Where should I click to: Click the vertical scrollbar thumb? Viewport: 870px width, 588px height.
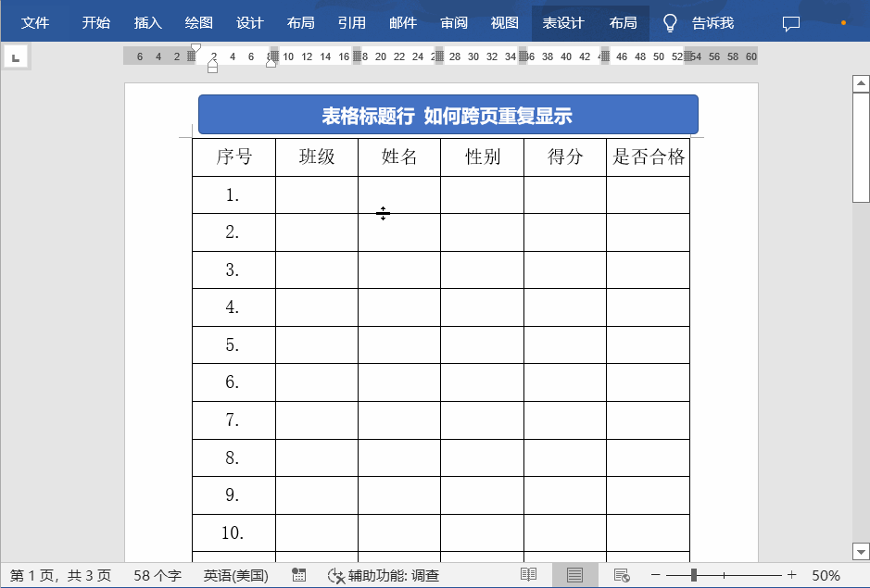click(861, 147)
